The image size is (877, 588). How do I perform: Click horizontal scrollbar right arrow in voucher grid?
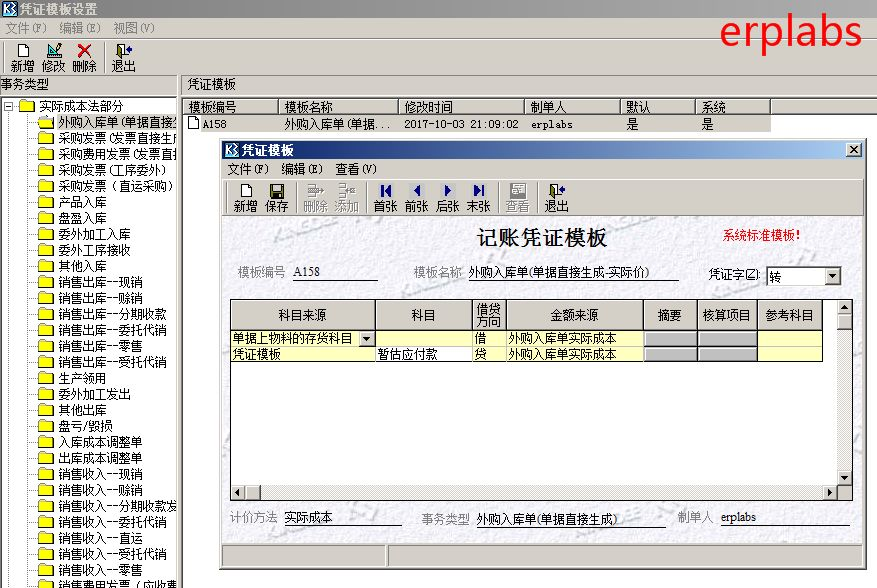[x=830, y=492]
